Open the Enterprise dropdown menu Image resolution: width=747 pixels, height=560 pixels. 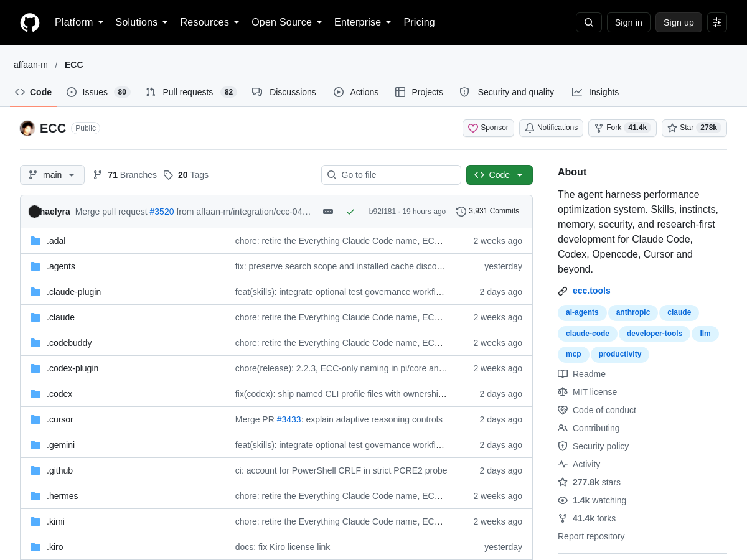[363, 22]
